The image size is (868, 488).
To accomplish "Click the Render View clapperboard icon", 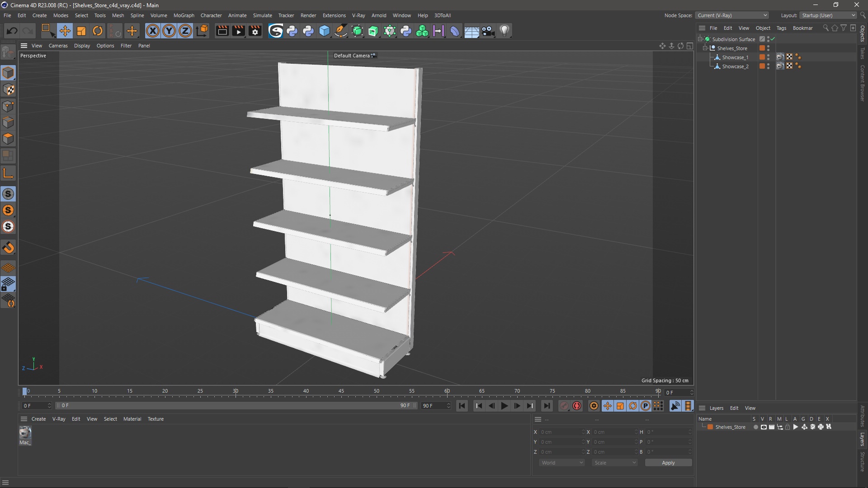I will point(222,31).
